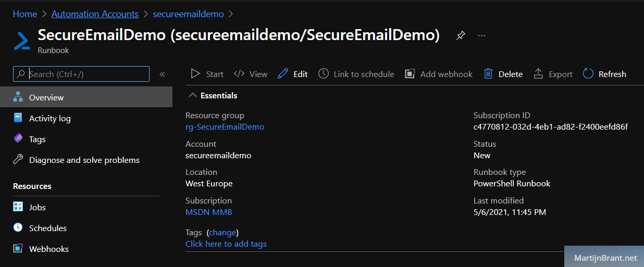The image size is (644, 267).
Task: Pin this runbook with the pin icon
Action: coord(461,36)
